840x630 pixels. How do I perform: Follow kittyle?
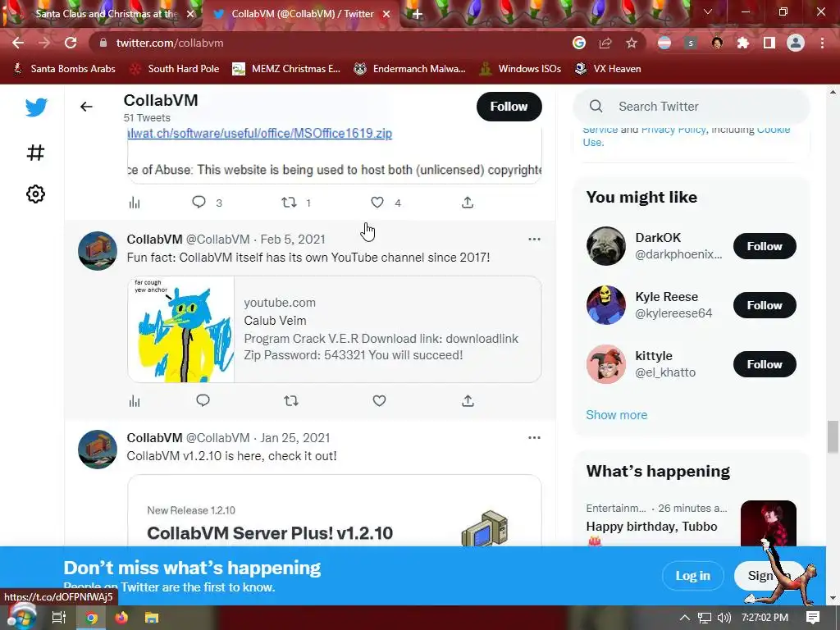pyautogui.click(x=765, y=364)
